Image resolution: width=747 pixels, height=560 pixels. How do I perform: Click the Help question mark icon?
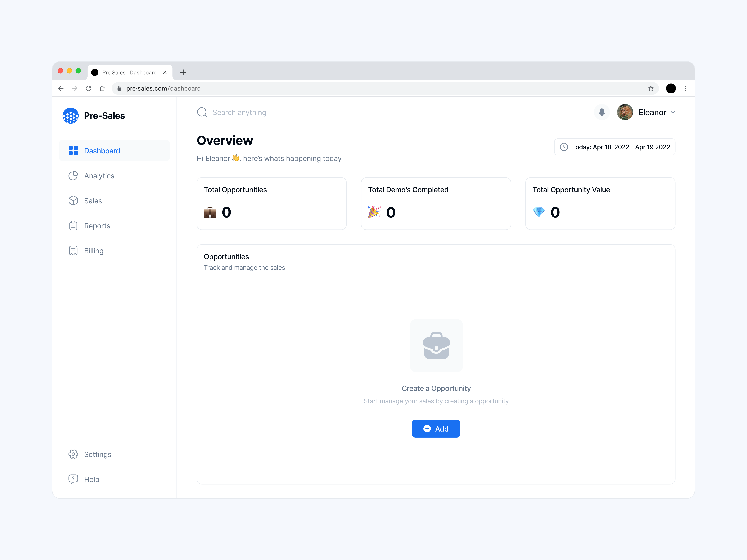pyautogui.click(x=73, y=479)
